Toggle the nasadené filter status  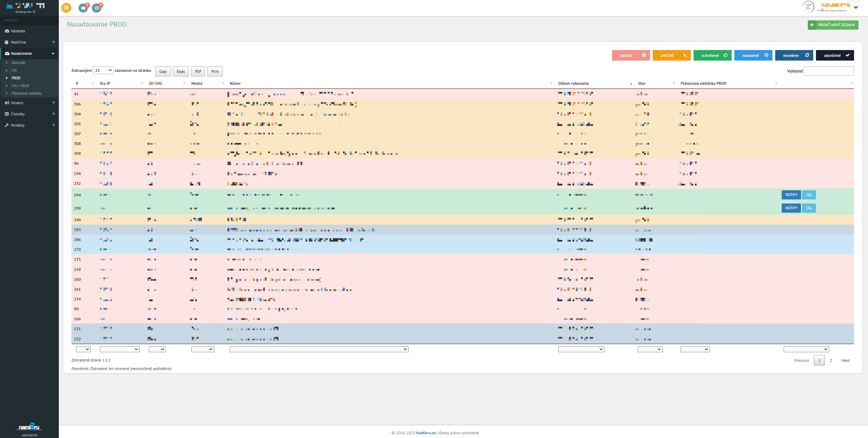tap(753, 55)
